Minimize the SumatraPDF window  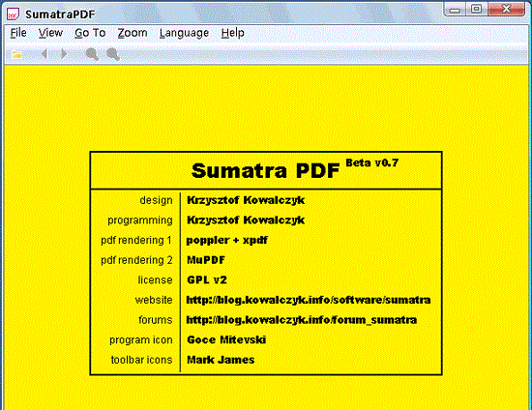(455, 10)
